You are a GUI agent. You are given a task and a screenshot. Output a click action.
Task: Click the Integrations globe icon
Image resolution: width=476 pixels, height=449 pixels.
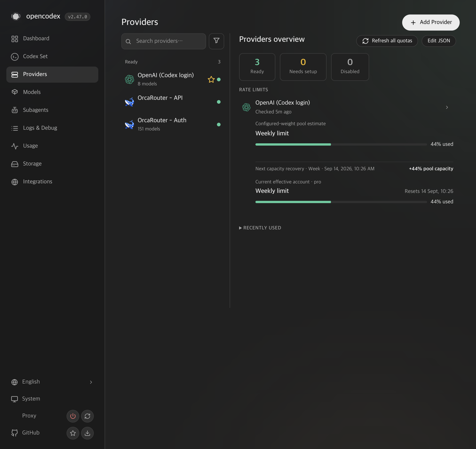(14, 182)
